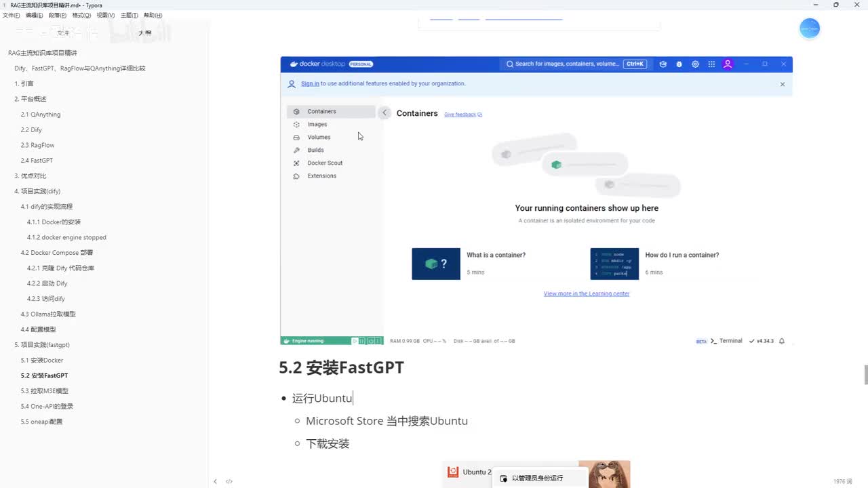Image resolution: width=868 pixels, height=488 pixels.
Task: Select outline entry 5.1 安装Docker
Action: point(41,360)
